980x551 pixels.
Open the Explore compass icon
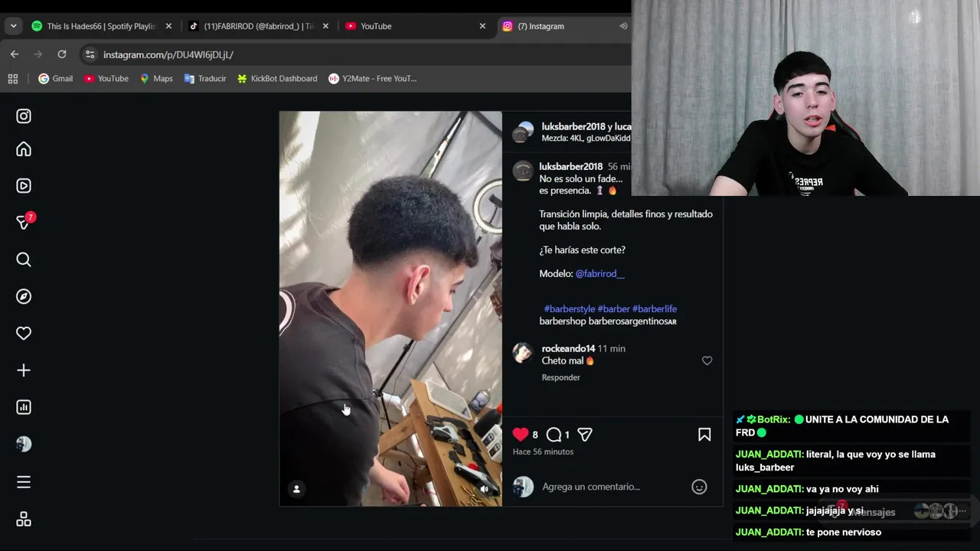[x=24, y=296]
